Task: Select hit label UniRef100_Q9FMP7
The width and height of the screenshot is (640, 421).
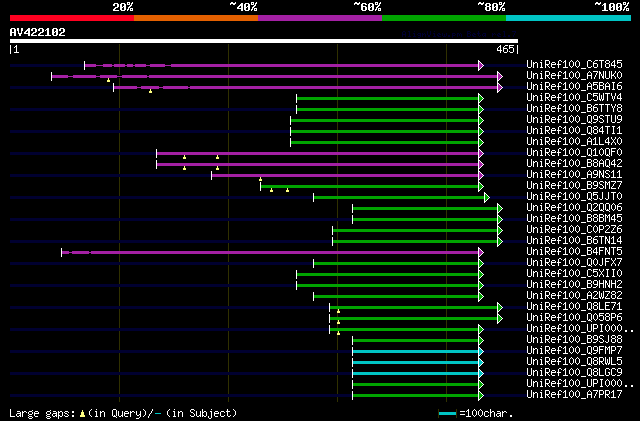Action: tap(574, 351)
